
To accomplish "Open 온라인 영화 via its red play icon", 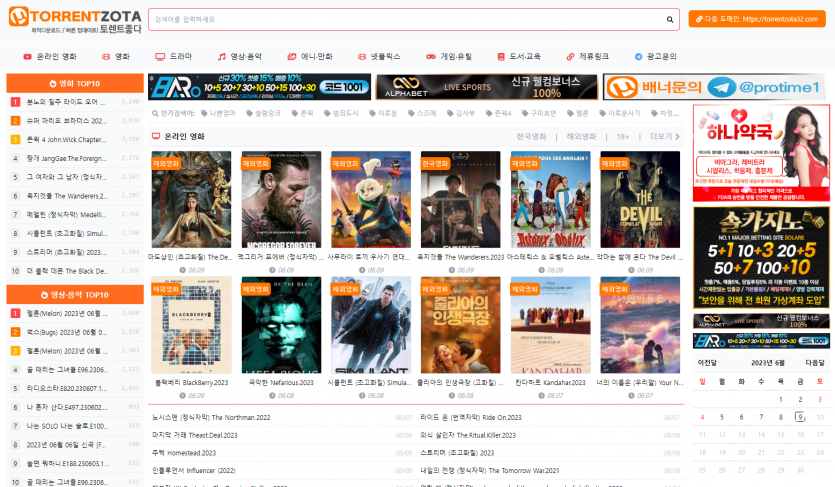I will tap(27, 56).
